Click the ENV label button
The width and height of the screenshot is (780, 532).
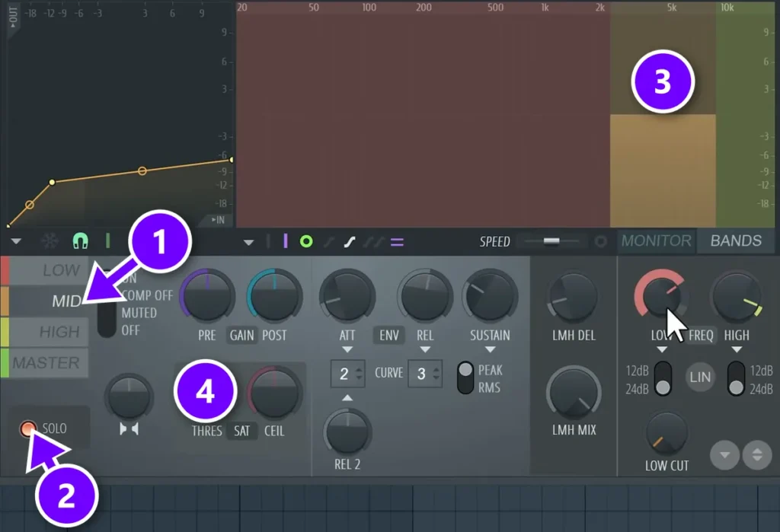[389, 336]
